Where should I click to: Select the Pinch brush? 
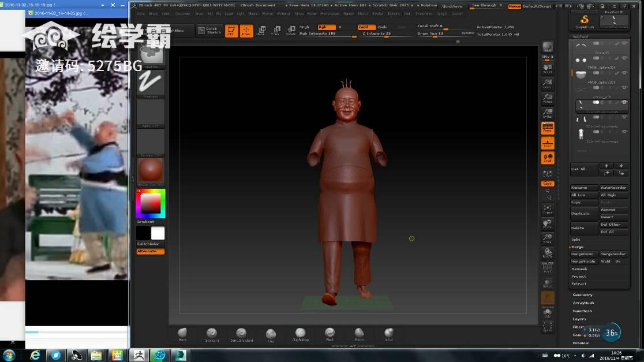(330, 334)
